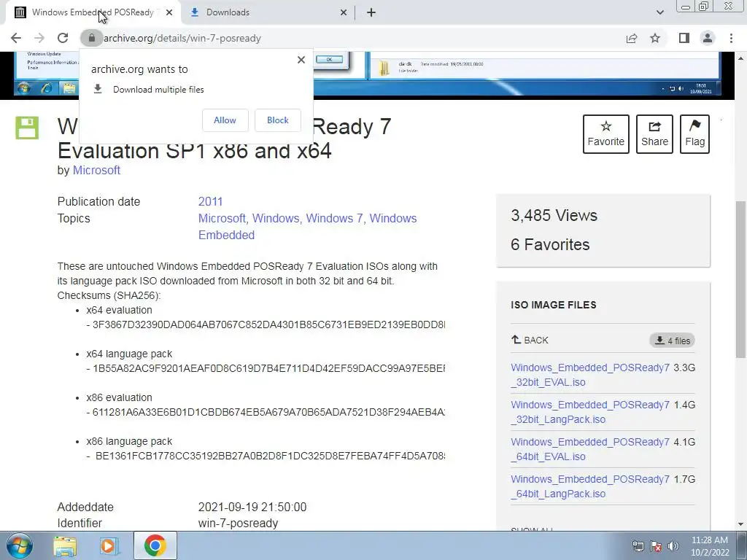Click the screenshot preview at page top
Image resolution: width=747 pixels, height=560 pixels.
367,74
